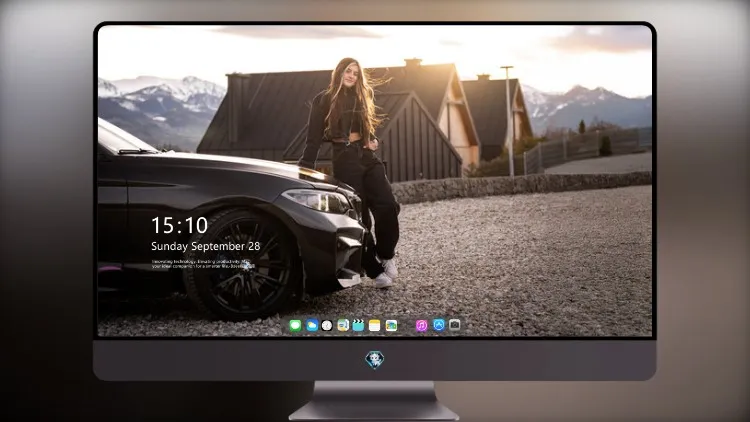
Task: Open the blue App Store icon
Action: [439, 325]
